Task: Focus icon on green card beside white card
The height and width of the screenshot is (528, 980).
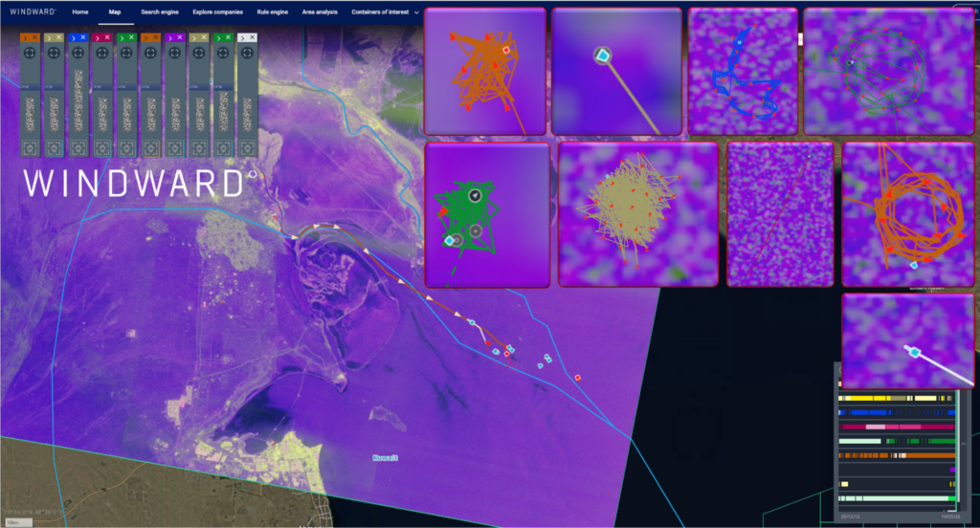Action: coord(223,54)
